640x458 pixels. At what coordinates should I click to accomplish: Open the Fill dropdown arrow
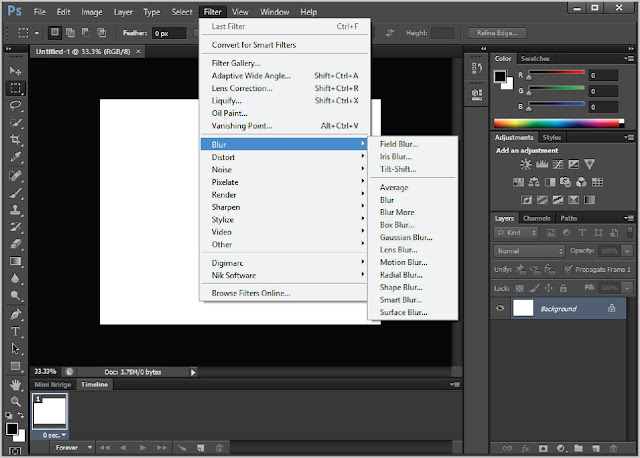(627, 288)
